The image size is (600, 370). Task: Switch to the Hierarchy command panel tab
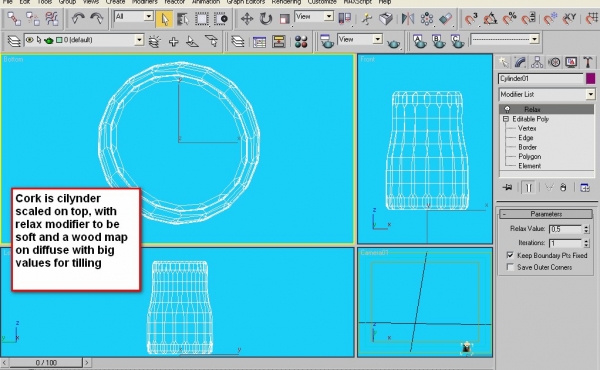[537, 62]
